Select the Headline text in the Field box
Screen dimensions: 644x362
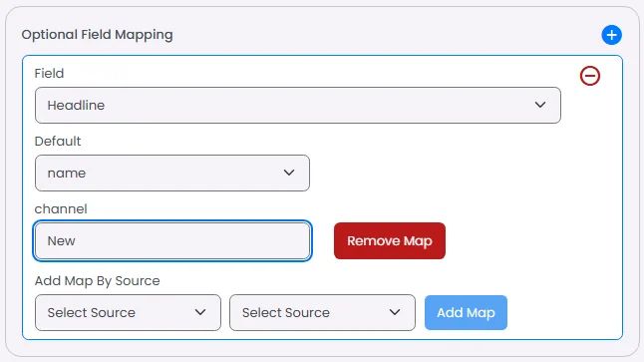pos(76,105)
